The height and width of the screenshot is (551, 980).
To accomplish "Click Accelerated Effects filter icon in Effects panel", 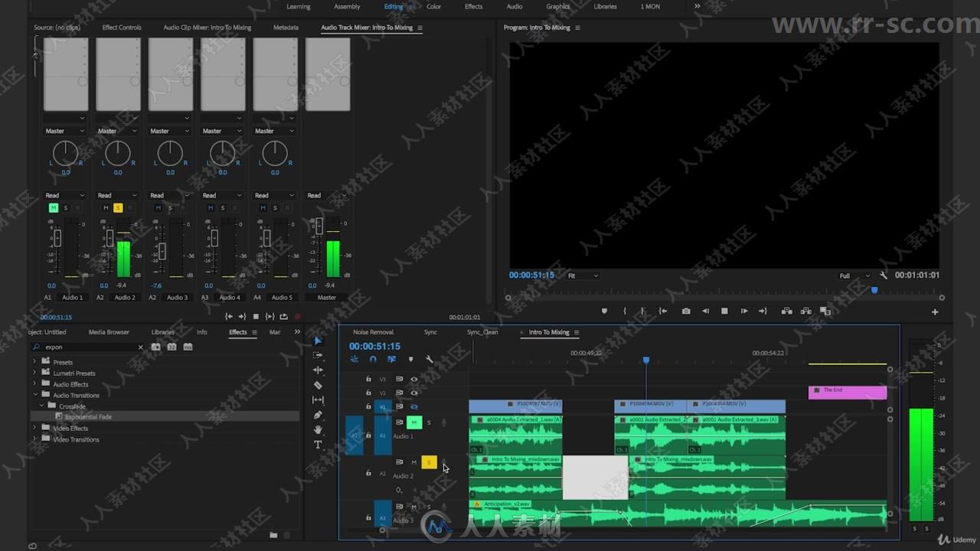I will coord(156,347).
